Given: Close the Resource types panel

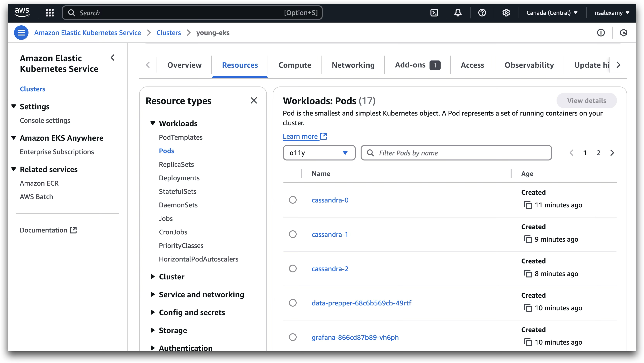Looking at the screenshot, I should [254, 101].
